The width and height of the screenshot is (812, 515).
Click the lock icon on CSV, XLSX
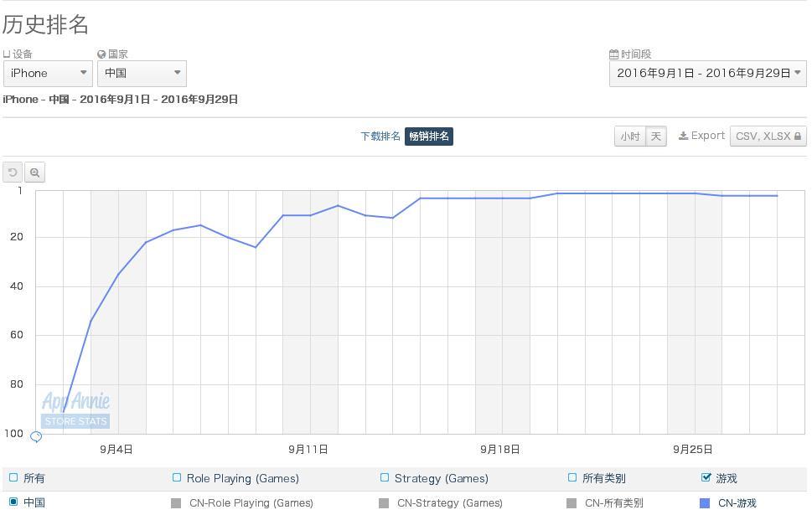[x=798, y=136]
